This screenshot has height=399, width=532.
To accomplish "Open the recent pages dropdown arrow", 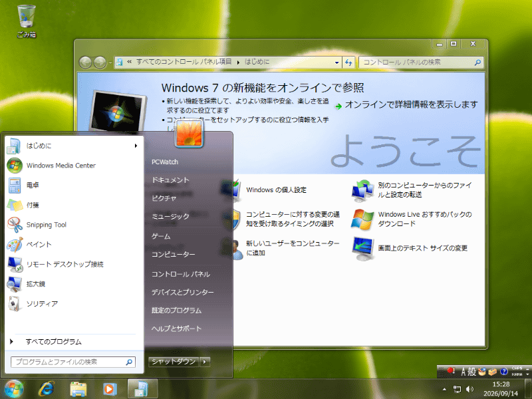I will pyautogui.click(x=110, y=63).
